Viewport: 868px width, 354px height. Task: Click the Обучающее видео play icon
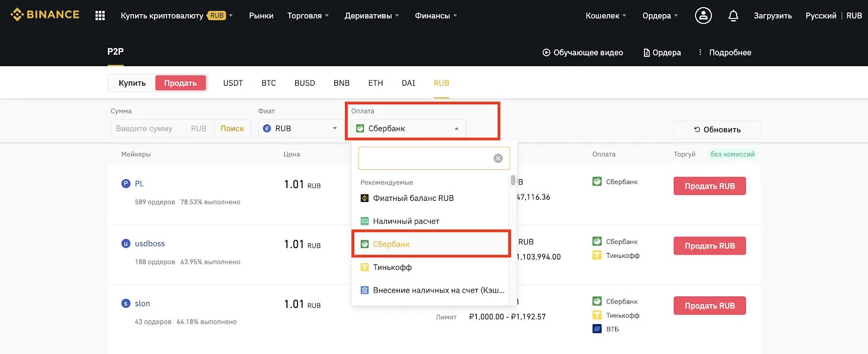(x=546, y=53)
